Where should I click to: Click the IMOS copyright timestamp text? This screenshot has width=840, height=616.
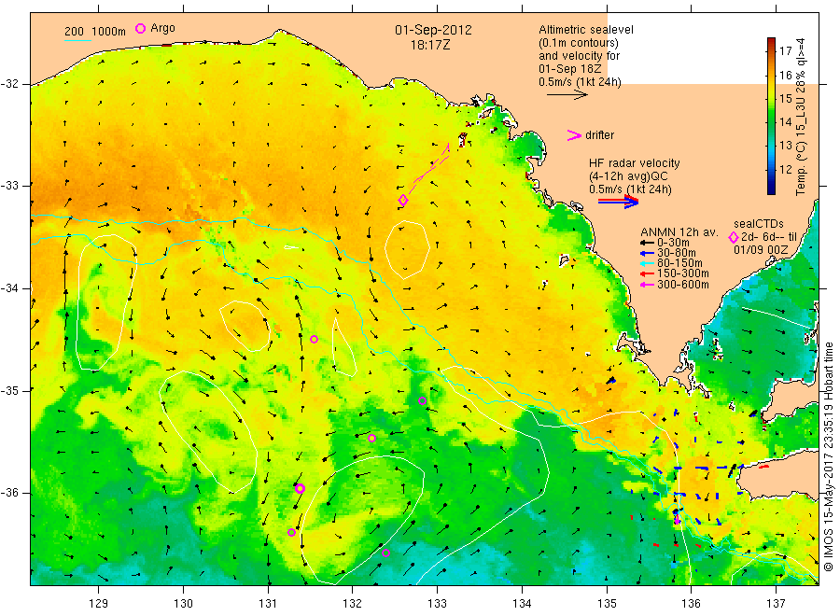[828, 457]
